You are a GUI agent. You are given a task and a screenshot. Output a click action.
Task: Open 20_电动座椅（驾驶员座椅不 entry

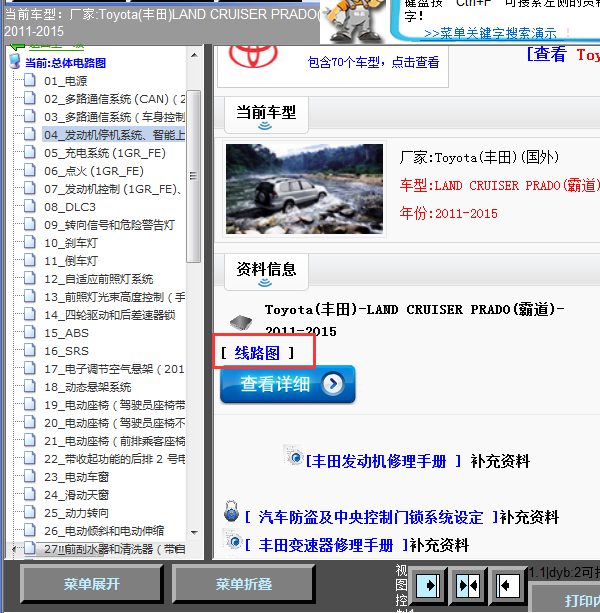click(x=115, y=423)
